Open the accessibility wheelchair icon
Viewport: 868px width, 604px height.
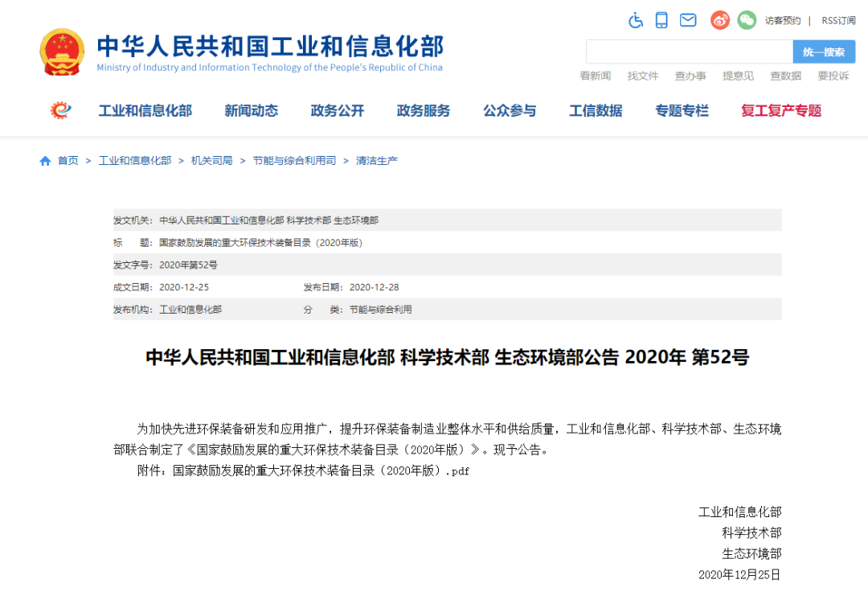pyautogui.click(x=636, y=20)
